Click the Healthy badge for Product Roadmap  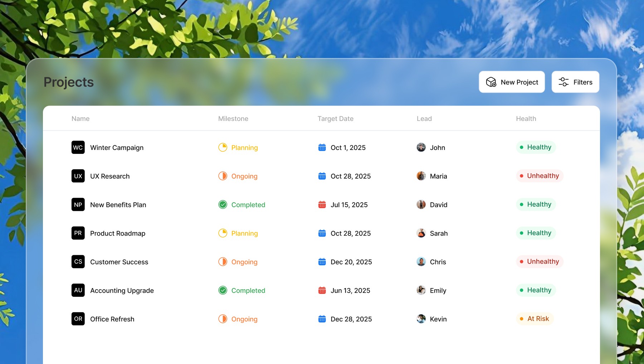[x=536, y=233]
